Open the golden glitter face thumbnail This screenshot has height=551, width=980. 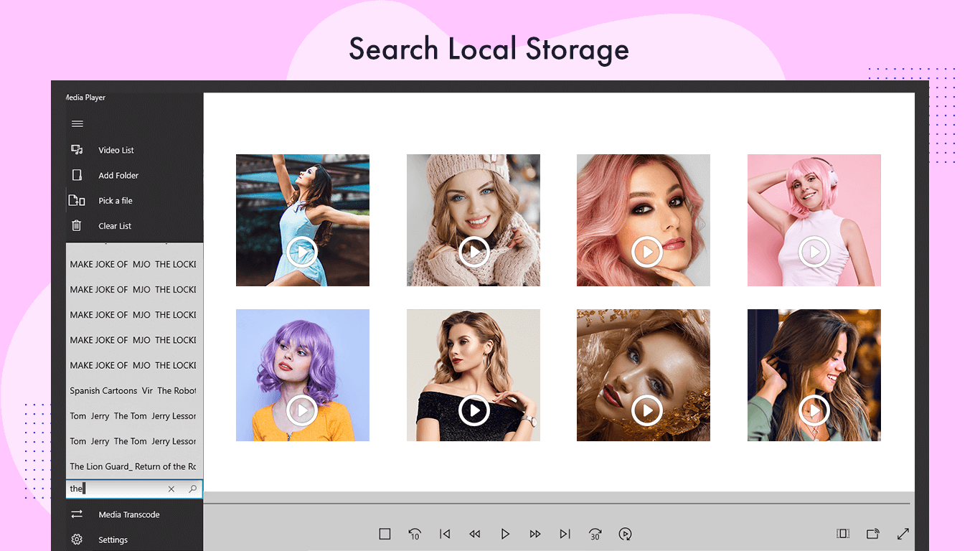click(644, 375)
